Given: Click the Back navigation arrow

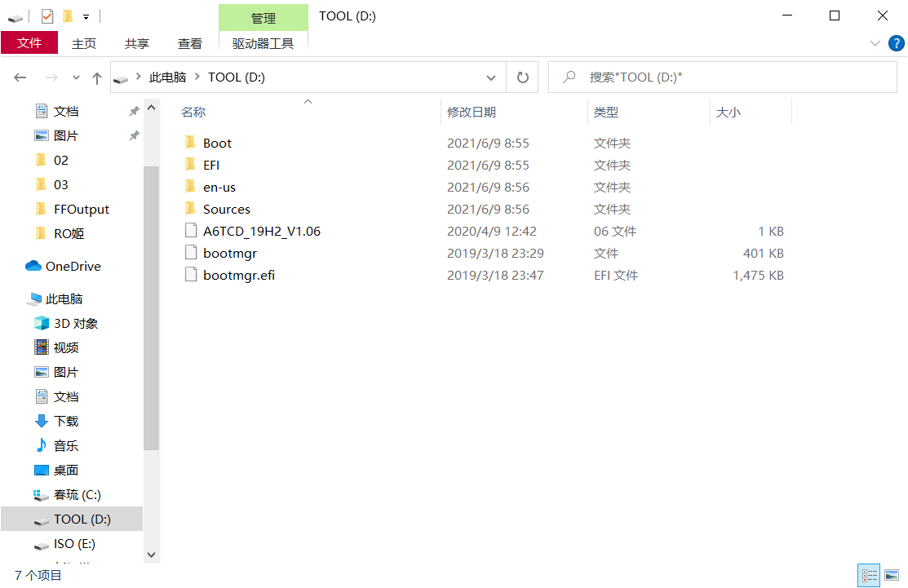Looking at the screenshot, I should [x=20, y=77].
